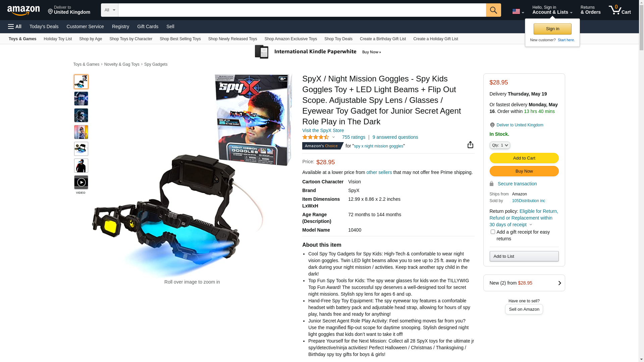Tick the gift receipt checkbox
The height and width of the screenshot is (362, 644).
point(493,232)
